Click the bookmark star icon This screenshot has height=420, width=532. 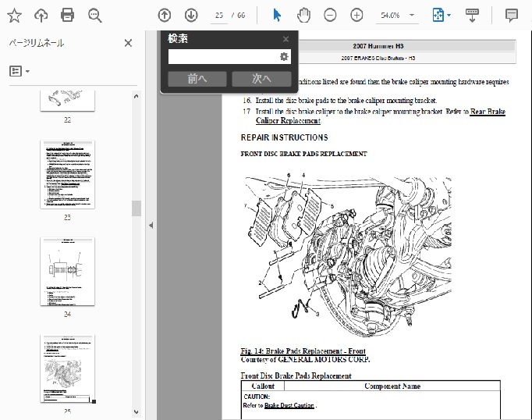(x=14, y=16)
